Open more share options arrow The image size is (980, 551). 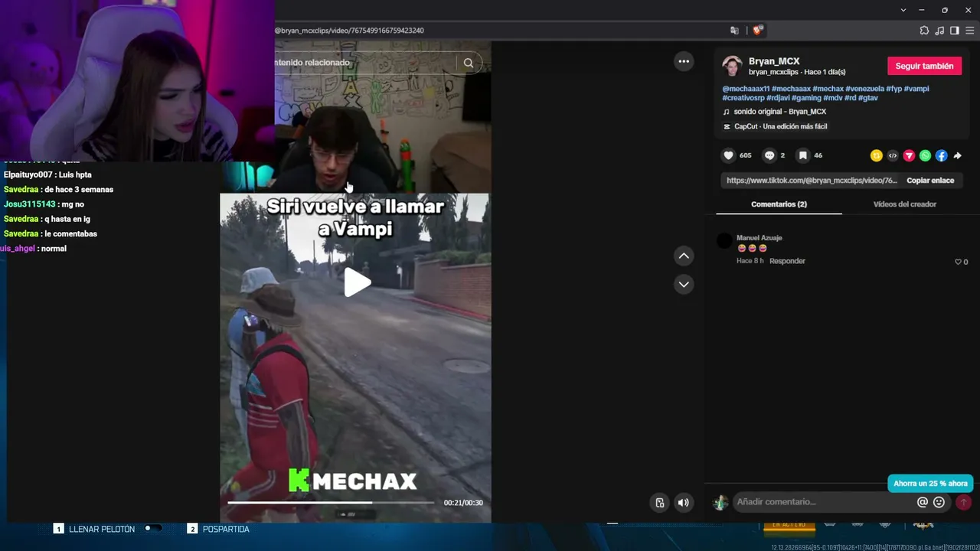(x=957, y=155)
